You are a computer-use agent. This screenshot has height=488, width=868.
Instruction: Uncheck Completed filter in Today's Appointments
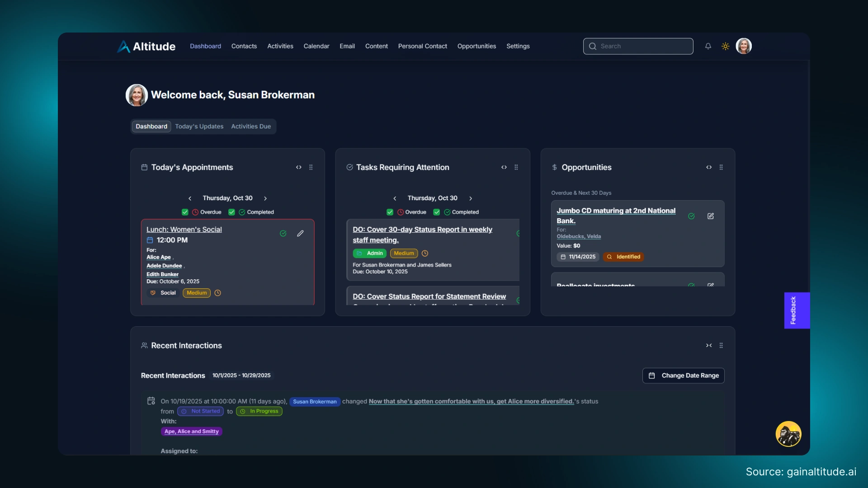point(231,212)
